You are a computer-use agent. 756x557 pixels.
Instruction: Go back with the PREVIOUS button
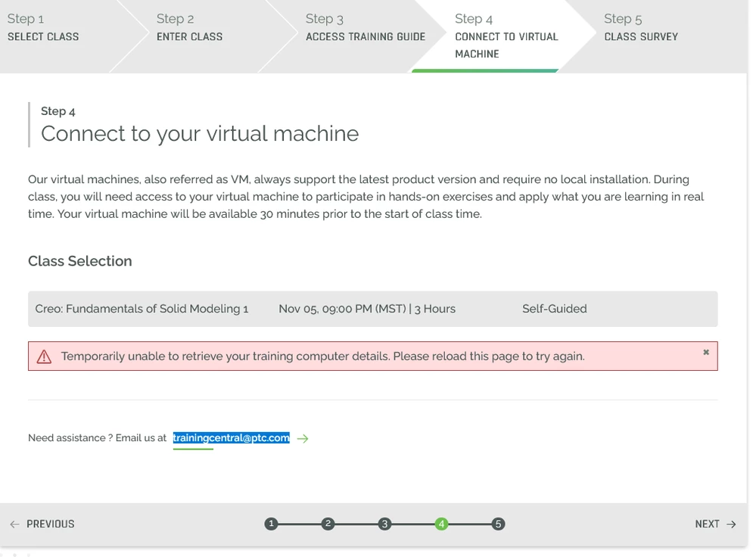tap(42, 524)
